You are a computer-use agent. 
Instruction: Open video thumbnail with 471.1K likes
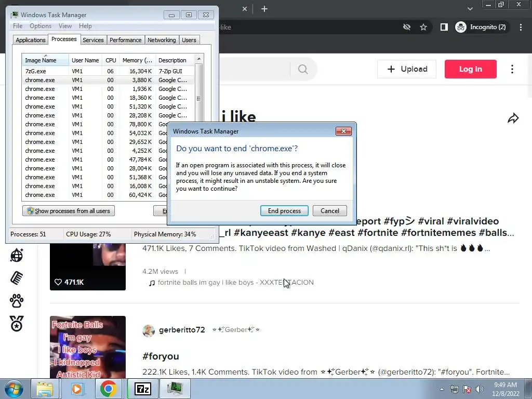(87, 267)
